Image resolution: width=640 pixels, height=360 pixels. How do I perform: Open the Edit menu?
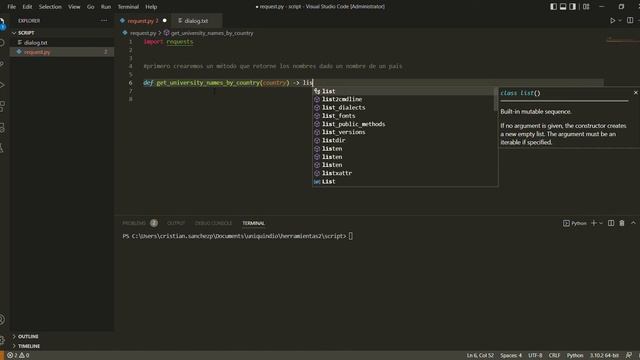coord(27,7)
